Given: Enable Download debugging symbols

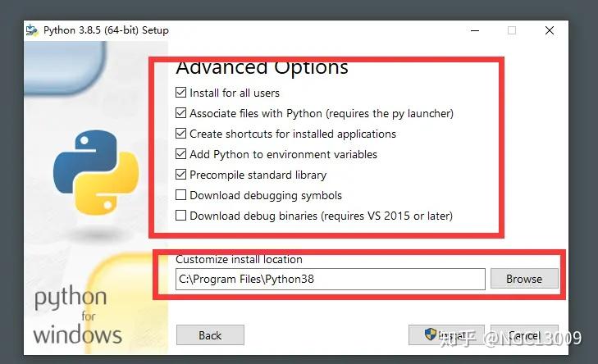Looking at the screenshot, I should tap(181, 195).
